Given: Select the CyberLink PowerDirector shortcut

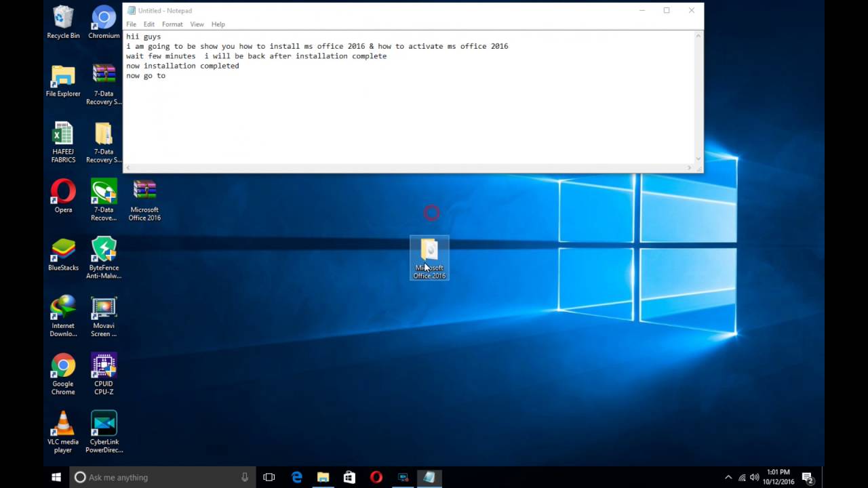Looking at the screenshot, I should click(x=104, y=432).
